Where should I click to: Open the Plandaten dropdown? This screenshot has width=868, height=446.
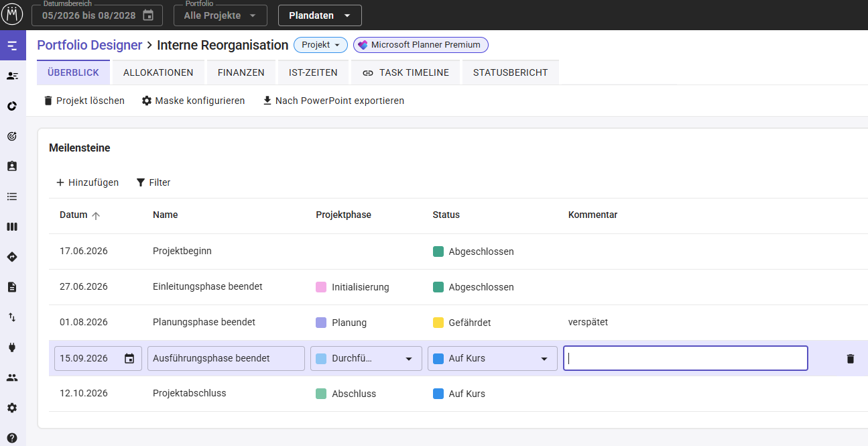(x=320, y=15)
